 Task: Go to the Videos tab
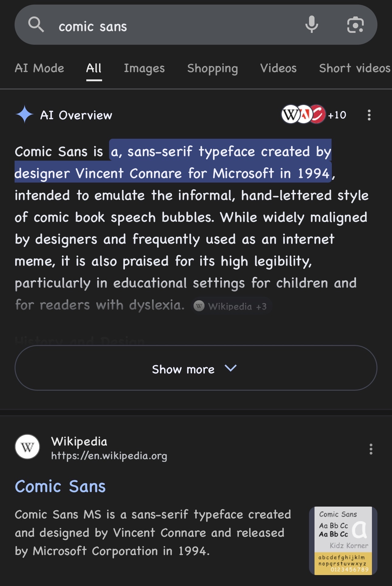coord(278,68)
